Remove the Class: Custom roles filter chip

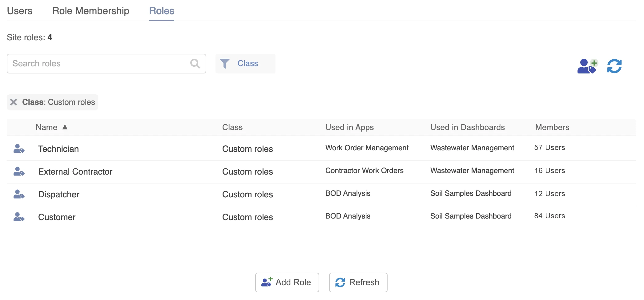click(14, 102)
